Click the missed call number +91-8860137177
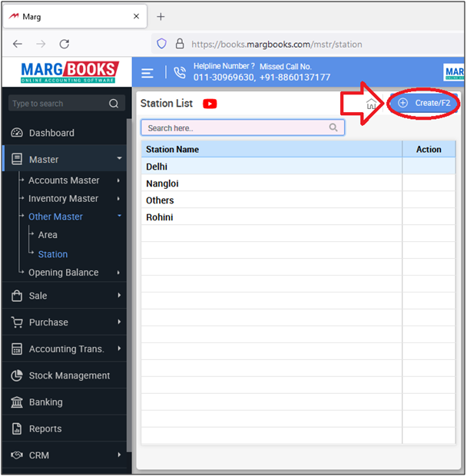The height and width of the screenshot is (476, 467). pos(294,78)
